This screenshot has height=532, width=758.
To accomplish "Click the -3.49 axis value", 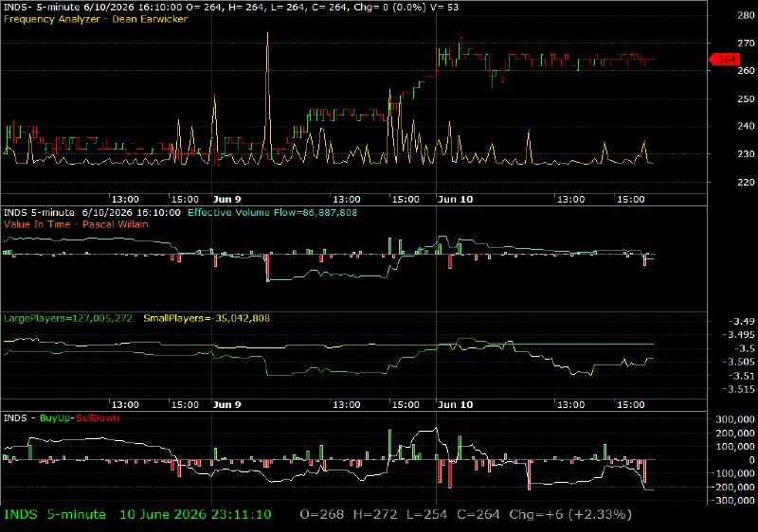I will click(x=744, y=322).
